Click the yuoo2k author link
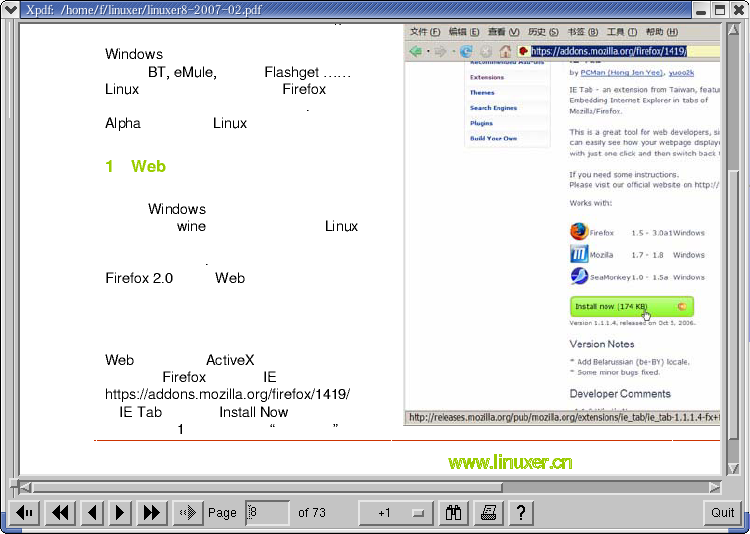Screen dimensions: 750x534 (x=681, y=73)
